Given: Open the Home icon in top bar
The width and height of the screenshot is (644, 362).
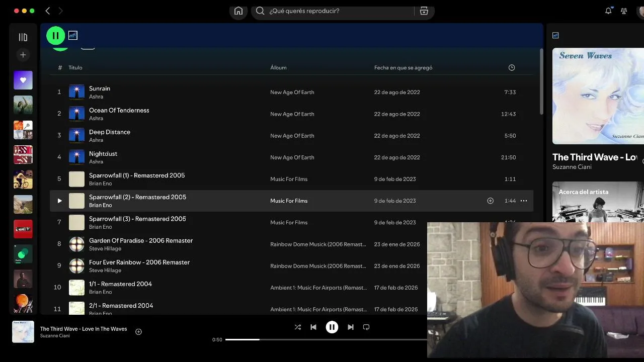Looking at the screenshot, I should coord(238,11).
